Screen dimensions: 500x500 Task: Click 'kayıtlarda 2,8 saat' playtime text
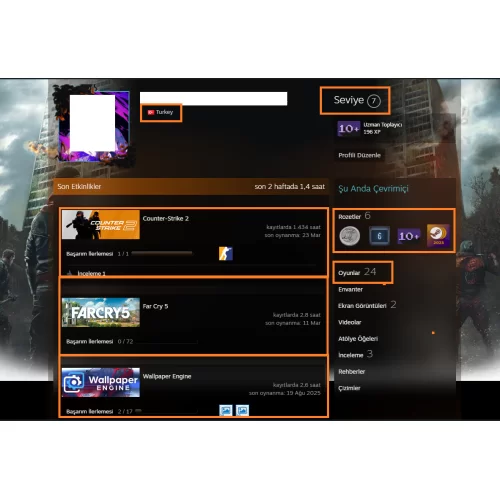tap(297, 315)
